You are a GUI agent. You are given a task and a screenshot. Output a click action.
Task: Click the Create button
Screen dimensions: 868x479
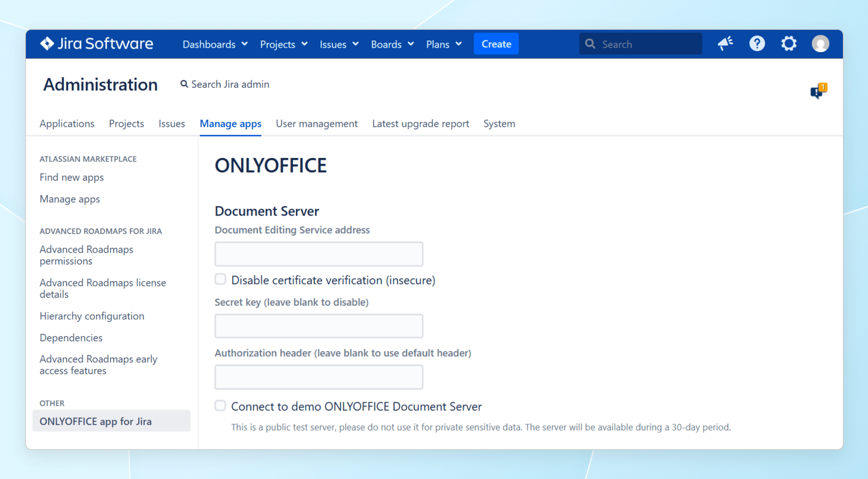coord(496,44)
